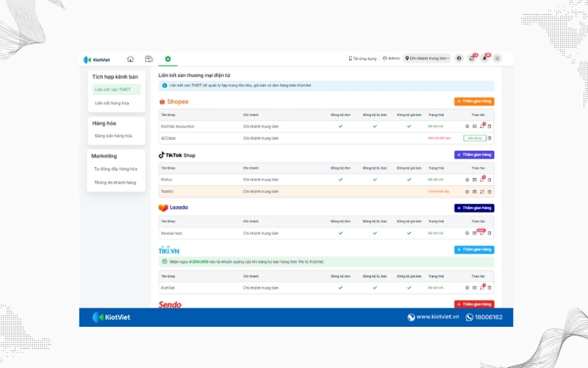Click the orange Thêm gian hàng button for Shopee
This screenshot has height=368, width=588.
point(474,102)
